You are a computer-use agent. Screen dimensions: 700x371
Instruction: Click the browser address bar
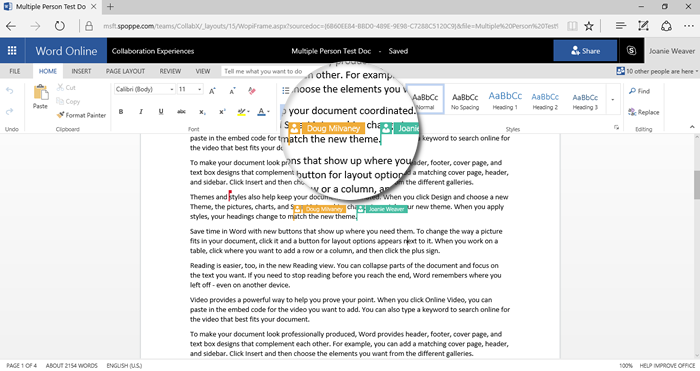coord(330,26)
